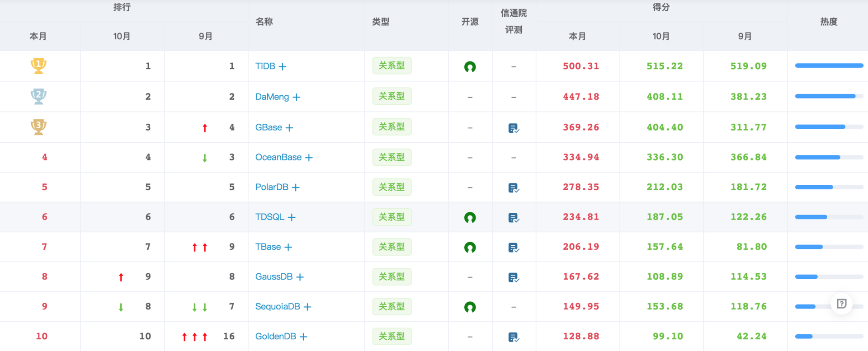The image size is (868, 351).
Task: Click TiDB's September score 519.09
Action: (x=749, y=66)
